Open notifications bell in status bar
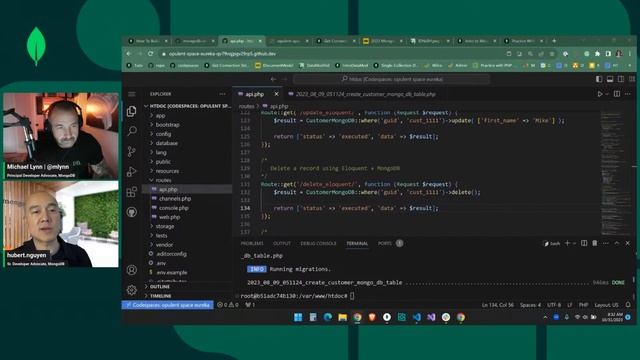This screenshot has height=360, width=640. coord(628,305)
